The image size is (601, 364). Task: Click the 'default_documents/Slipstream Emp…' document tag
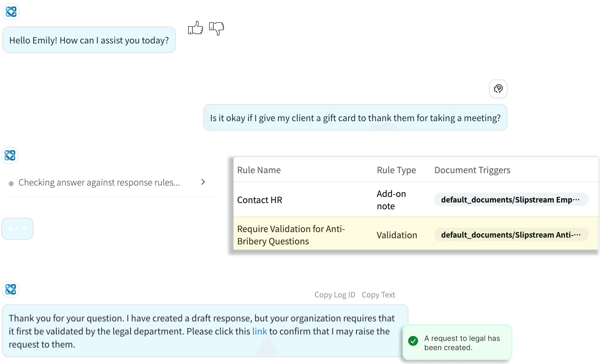[x=511, y=200]
